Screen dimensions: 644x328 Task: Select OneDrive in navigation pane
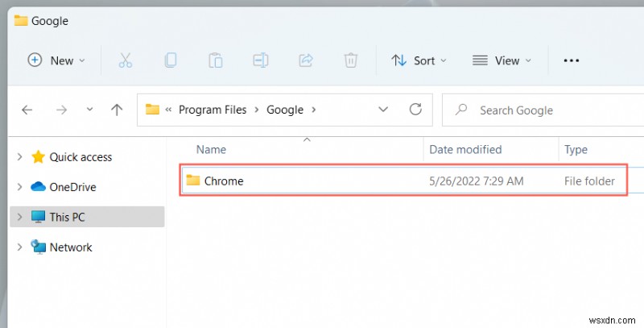click(x=72, y=187)
